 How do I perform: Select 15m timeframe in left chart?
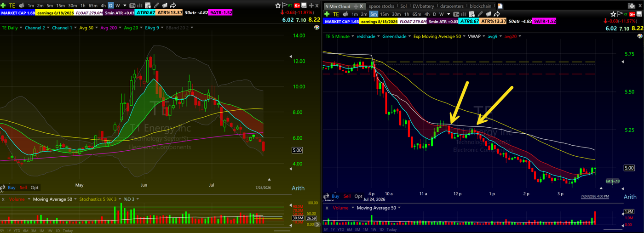pos(60,6)
